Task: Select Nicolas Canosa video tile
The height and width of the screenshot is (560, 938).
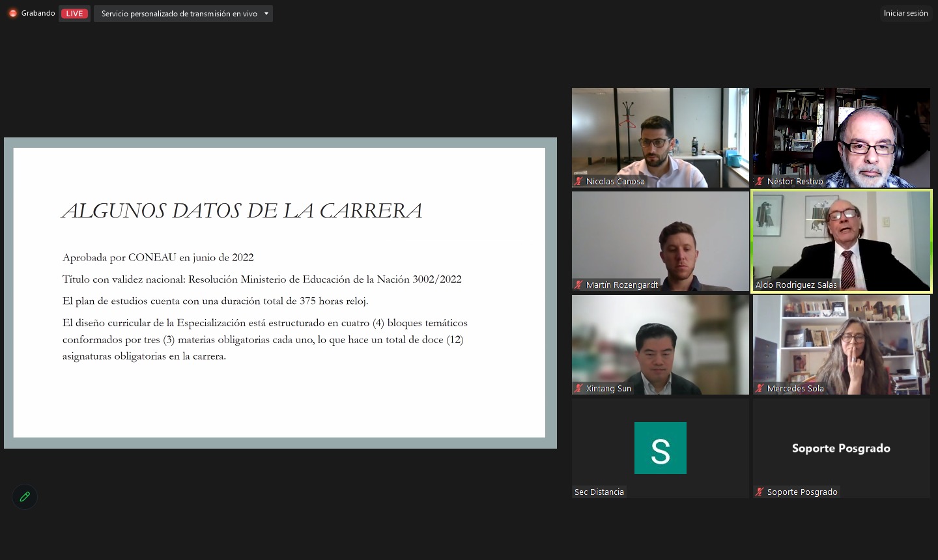Action: pyautogui.click(x=661, y=137)
